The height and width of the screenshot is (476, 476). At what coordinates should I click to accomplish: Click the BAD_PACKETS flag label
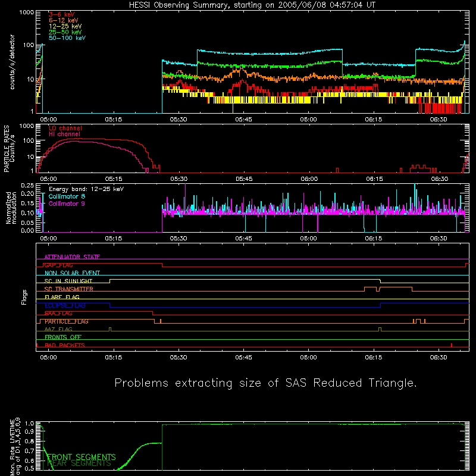tap(65, 345)
